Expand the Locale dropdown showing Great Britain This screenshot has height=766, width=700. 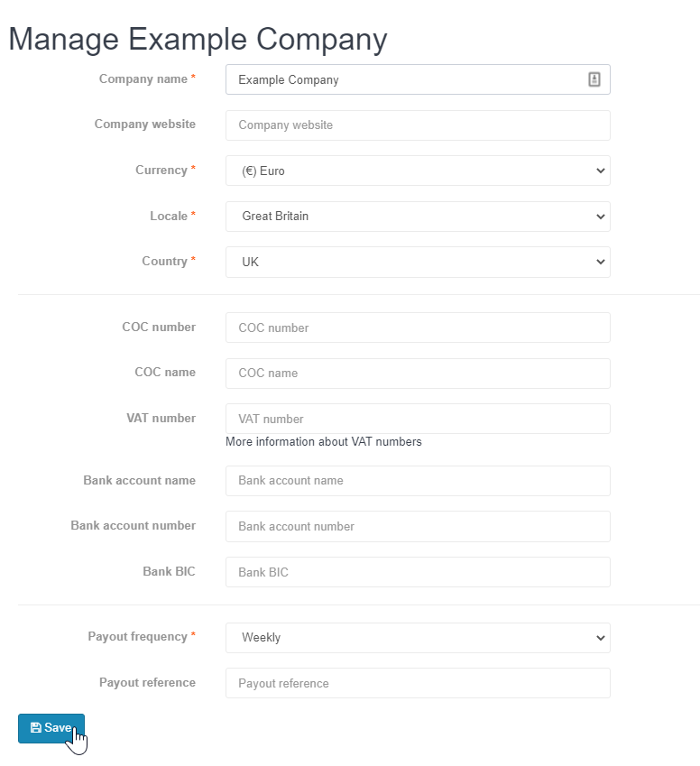point(418,217)
